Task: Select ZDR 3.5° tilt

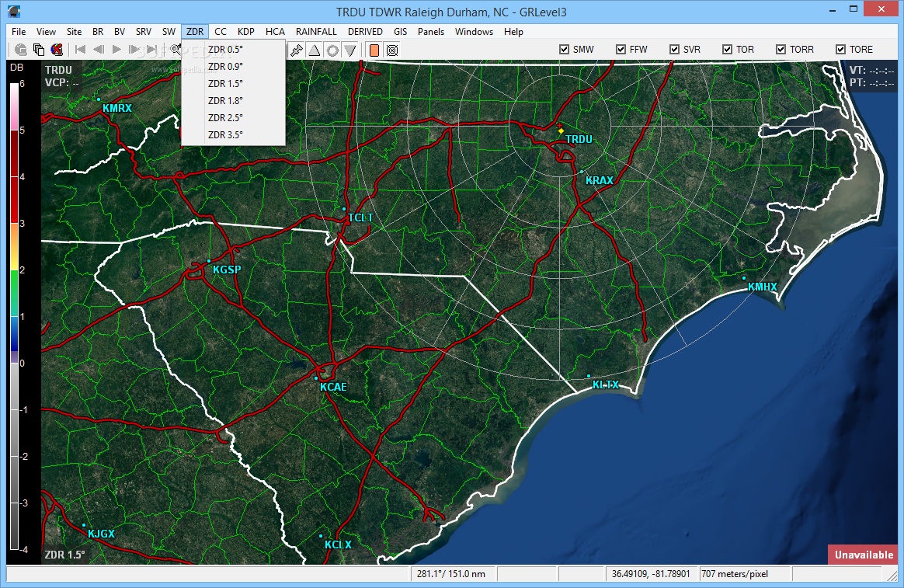Action: [x=234, y=135]
